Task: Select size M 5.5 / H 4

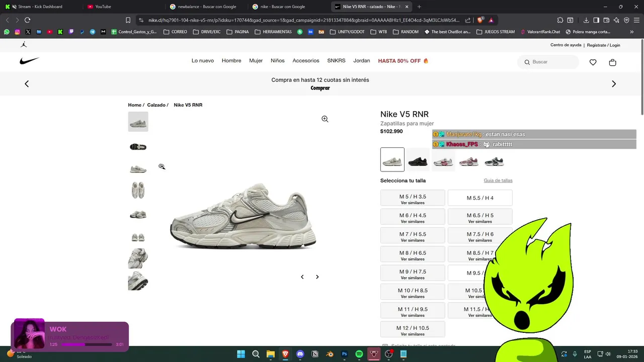Action: 480,198
